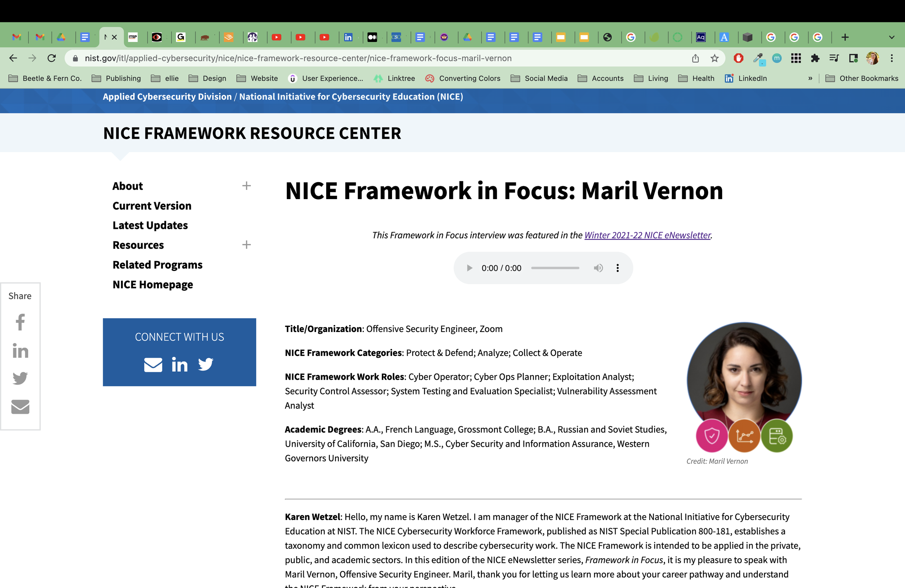Expand the Resources menu via its plus icon
Viewport: 905px width, 588px height.
[247, 244]
